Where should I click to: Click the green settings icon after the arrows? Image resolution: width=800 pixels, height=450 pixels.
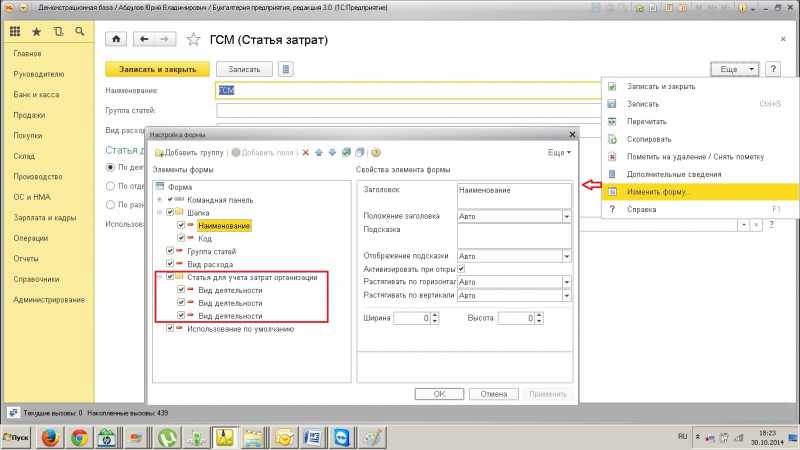point(346,153)
